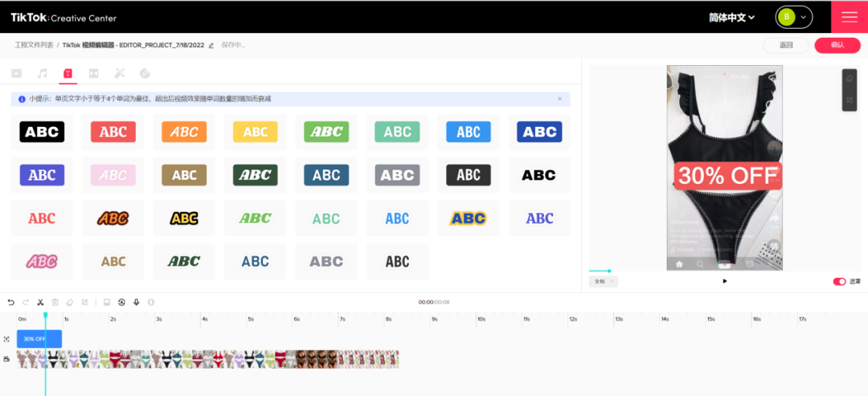Choose the yellow background ABC text style
Image resolution: width=868 pixels, height=396 pixels.
pyautogui.click(x=255, y=132)
